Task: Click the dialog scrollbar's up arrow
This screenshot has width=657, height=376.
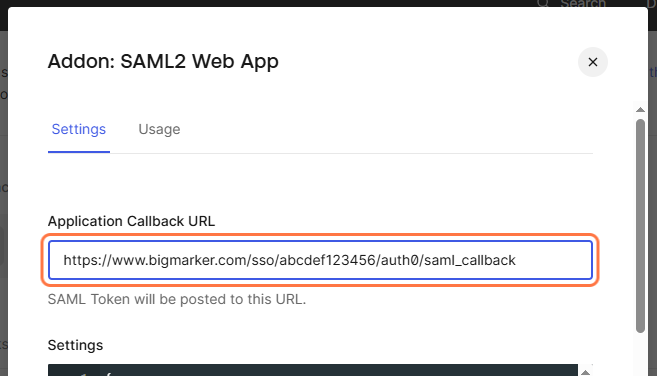Action: (x=640, y=110)
